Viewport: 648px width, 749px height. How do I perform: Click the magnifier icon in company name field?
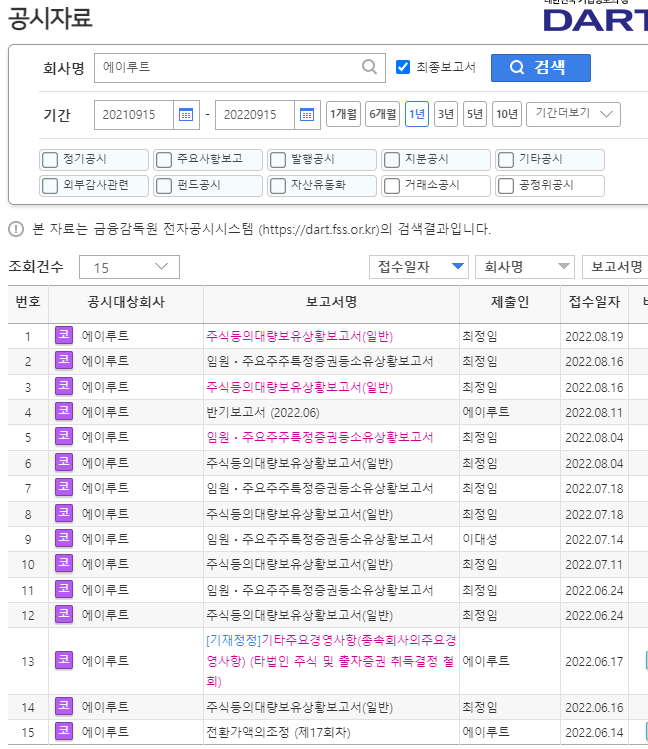coord(369,67)
